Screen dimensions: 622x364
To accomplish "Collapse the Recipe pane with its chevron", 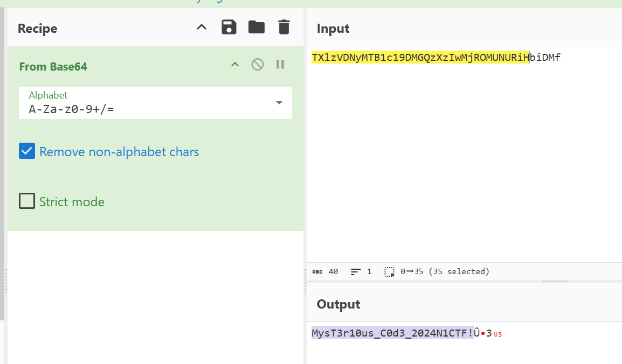I will 202,27.
